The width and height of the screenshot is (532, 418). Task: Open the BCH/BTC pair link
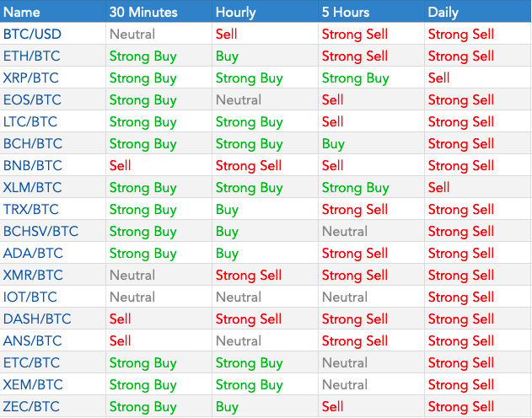click(x=32, y=144)
